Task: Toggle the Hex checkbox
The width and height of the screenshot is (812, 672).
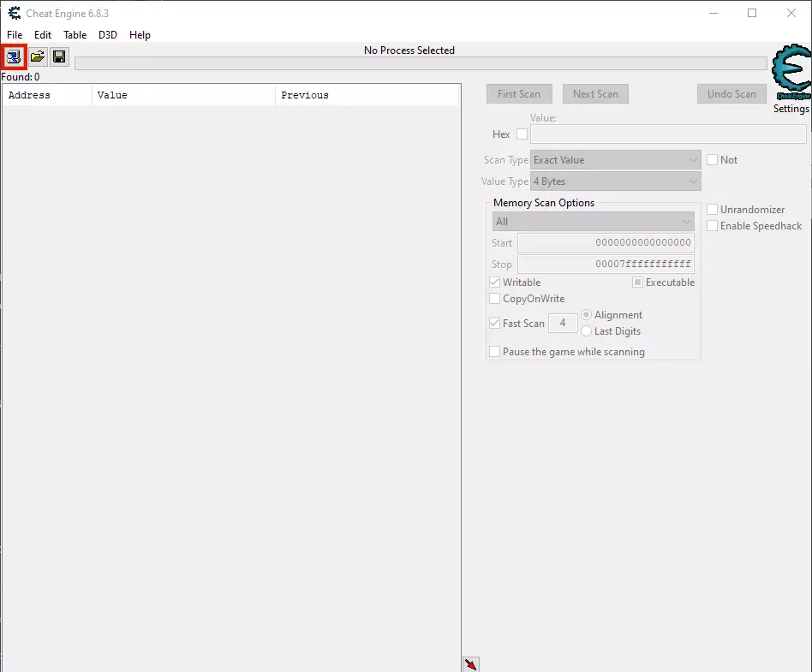Action: 522,134
